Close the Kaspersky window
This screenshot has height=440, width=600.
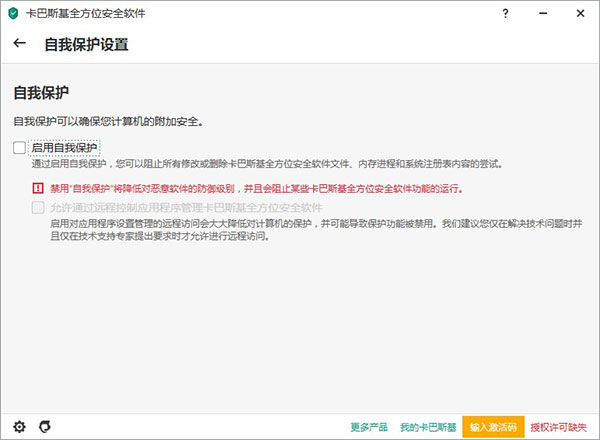point(582,14)
